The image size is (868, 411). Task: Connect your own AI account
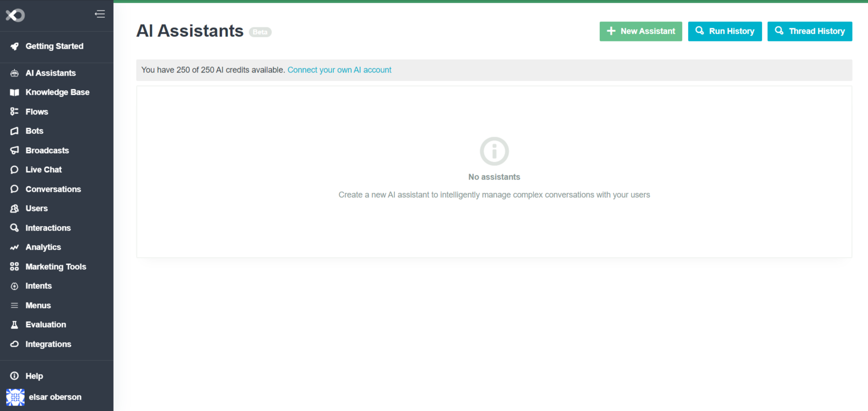click(339, 70)
